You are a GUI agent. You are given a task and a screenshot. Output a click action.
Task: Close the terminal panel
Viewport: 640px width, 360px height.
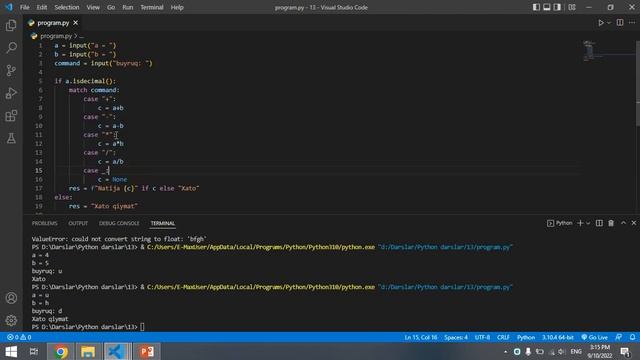click(x=633, y=223)
